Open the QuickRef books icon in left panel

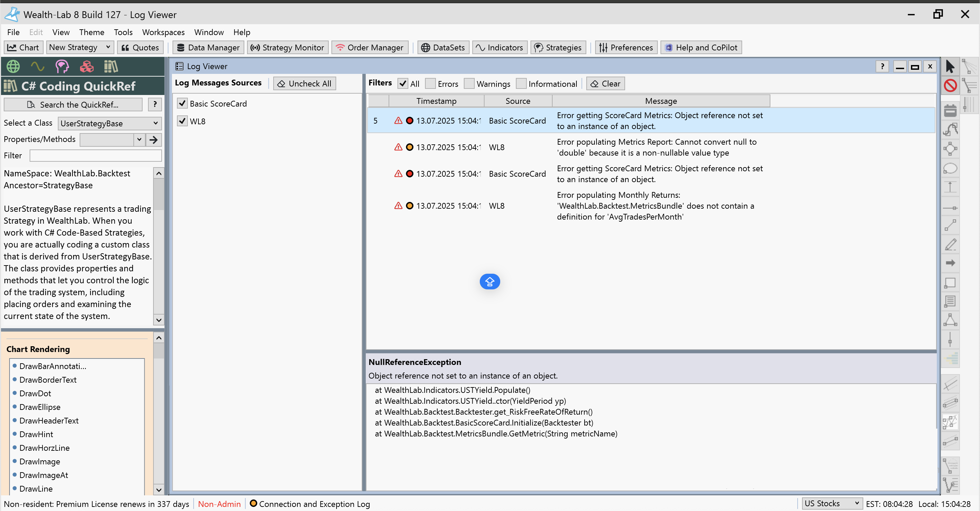111,67
